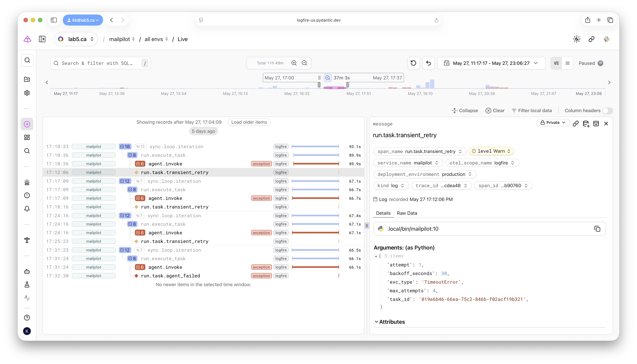Click the right timeline range handle
Screen dimensions: 637x364
(x=347, y=85)
